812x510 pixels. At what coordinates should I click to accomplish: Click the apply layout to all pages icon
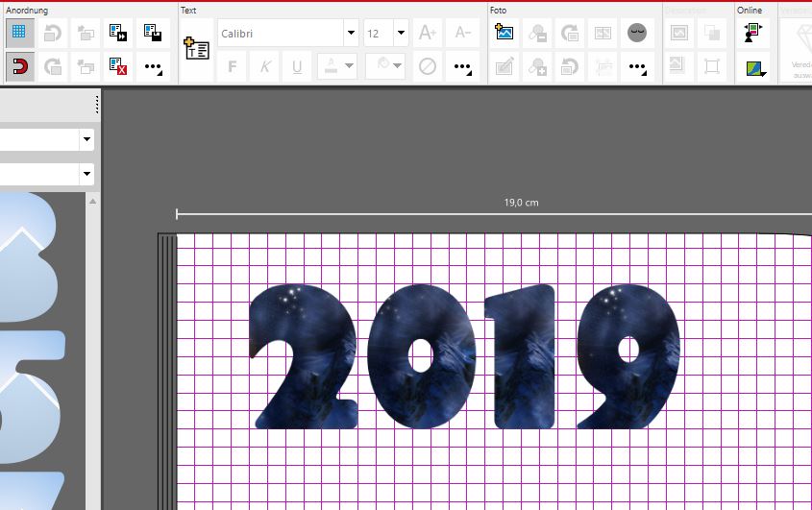point(118,34)
